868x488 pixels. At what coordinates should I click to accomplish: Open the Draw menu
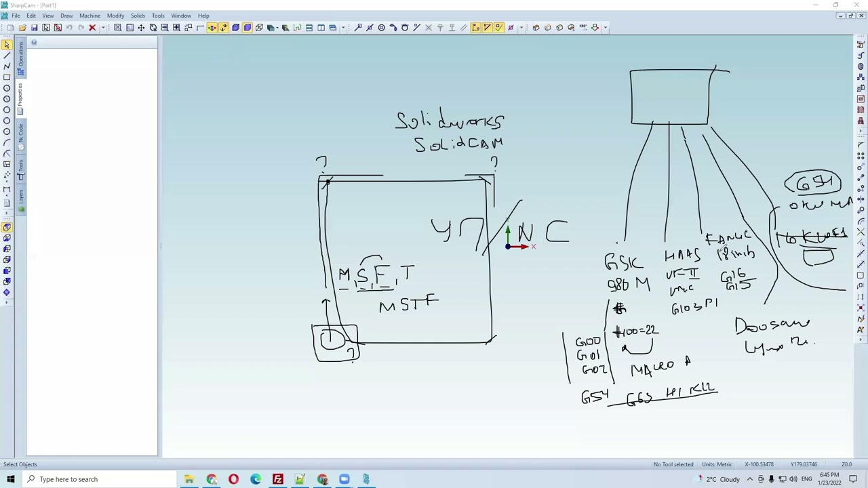66,16
